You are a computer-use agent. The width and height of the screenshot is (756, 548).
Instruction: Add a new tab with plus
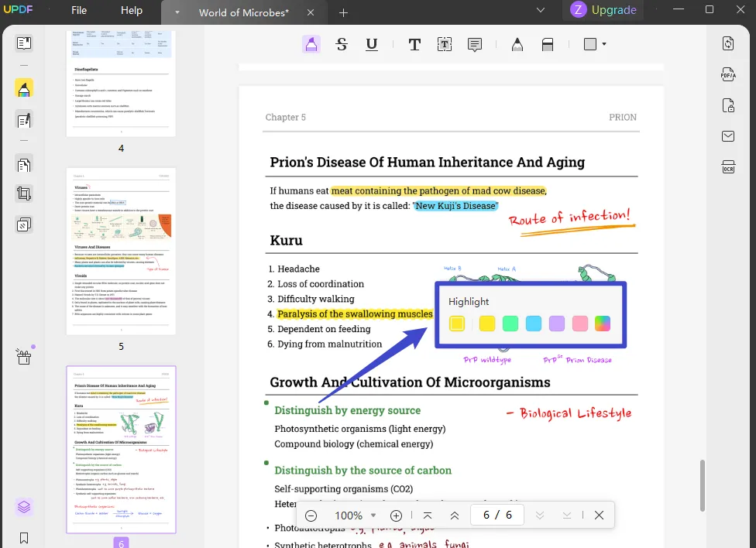[x=343, y=13]
